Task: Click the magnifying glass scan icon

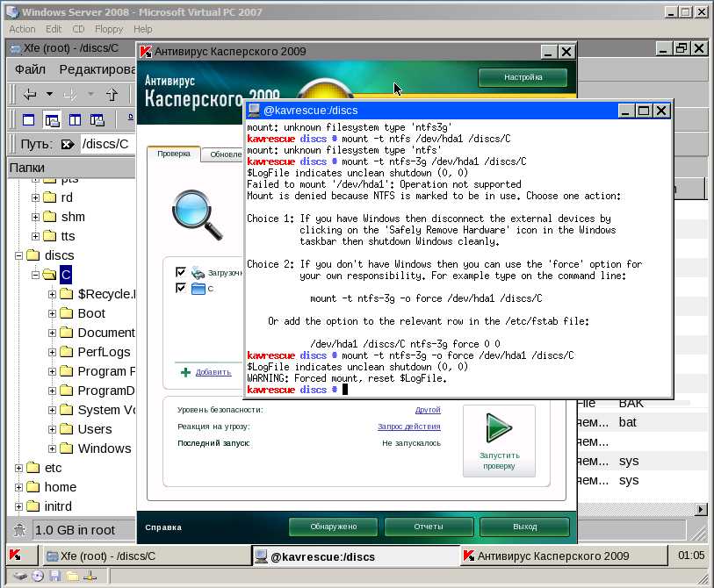Action: [198, 214]
